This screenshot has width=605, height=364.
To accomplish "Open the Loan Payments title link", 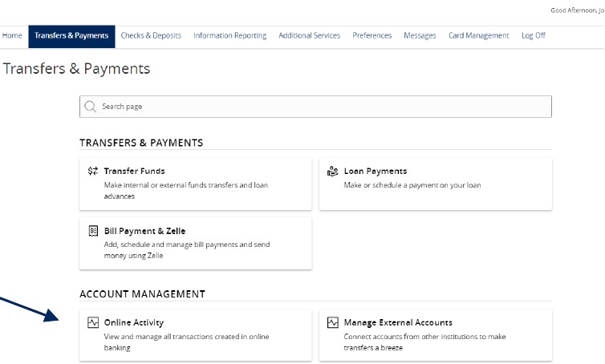I will [x=376, y=171].
